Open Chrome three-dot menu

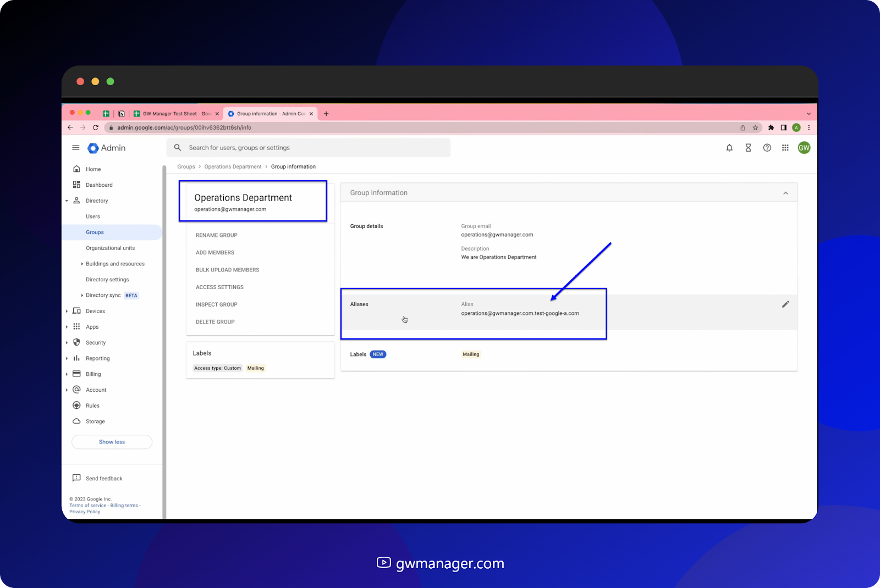point(809,127)
